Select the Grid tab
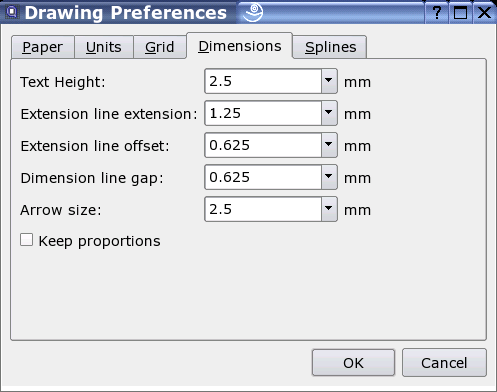 click(x=160, y=47)
